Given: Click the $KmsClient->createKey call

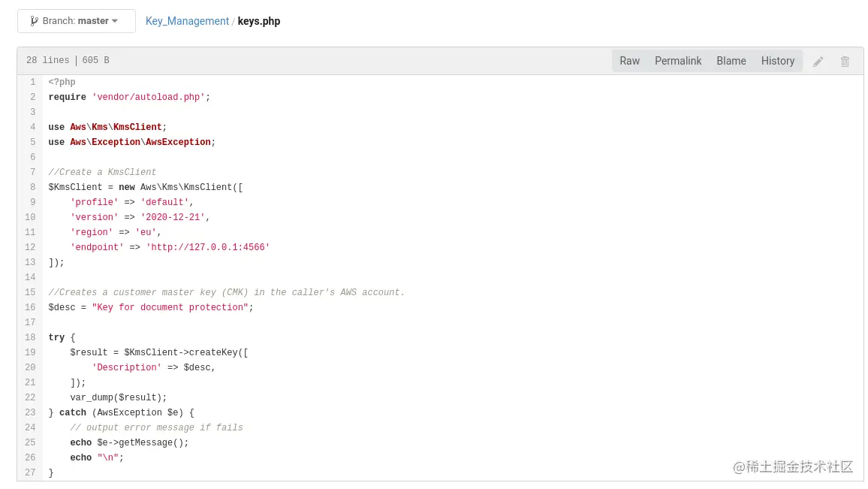Looking at the screenshot, I should 186,352.
